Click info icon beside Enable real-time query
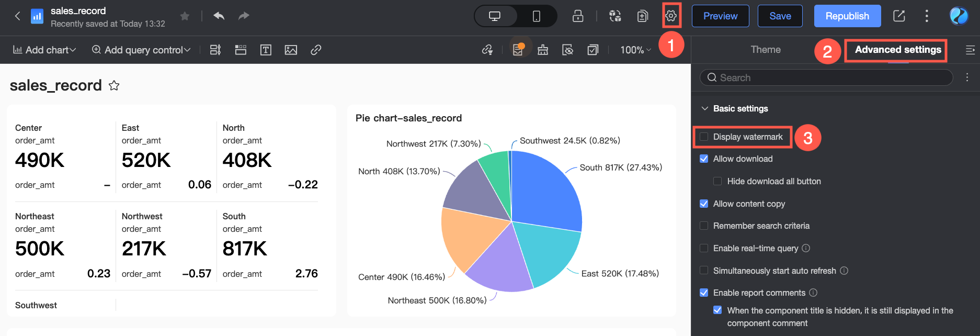The width and height of the screenshot is (980, 336). (806, 248)
